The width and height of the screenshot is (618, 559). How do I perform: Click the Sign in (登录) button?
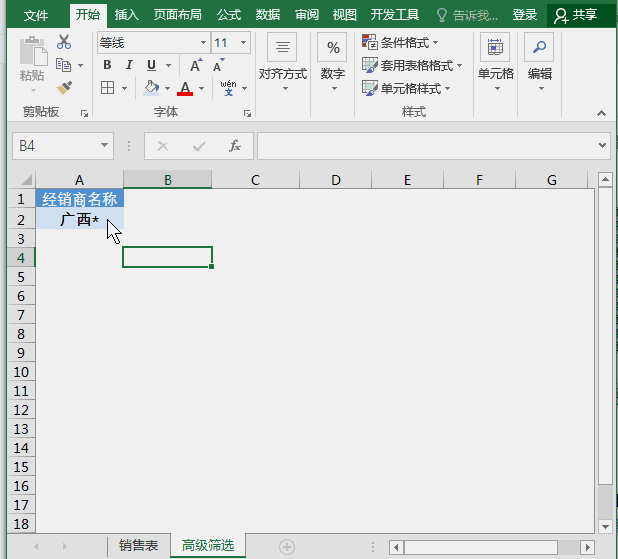coord(525,15)
